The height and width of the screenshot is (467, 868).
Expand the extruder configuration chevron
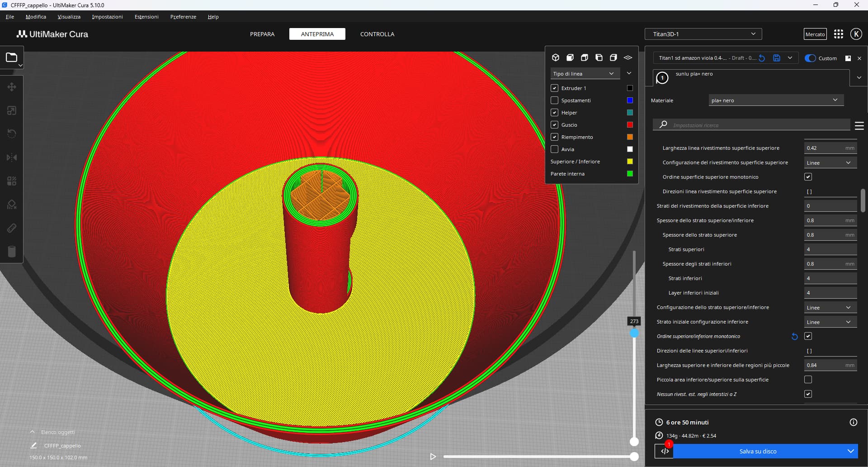[859, 78]
